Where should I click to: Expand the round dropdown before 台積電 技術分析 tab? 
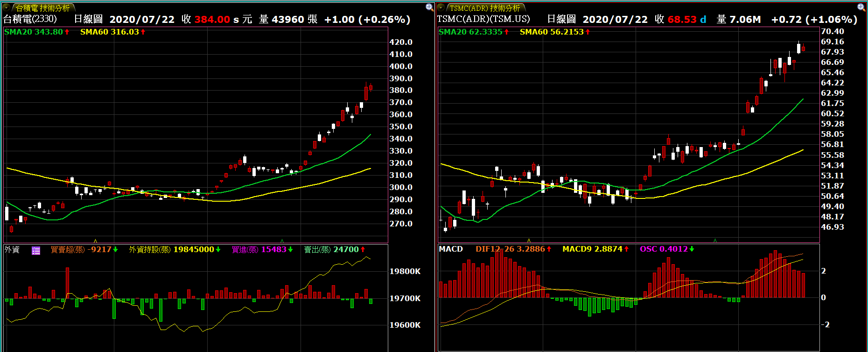[x=7, y=7]
